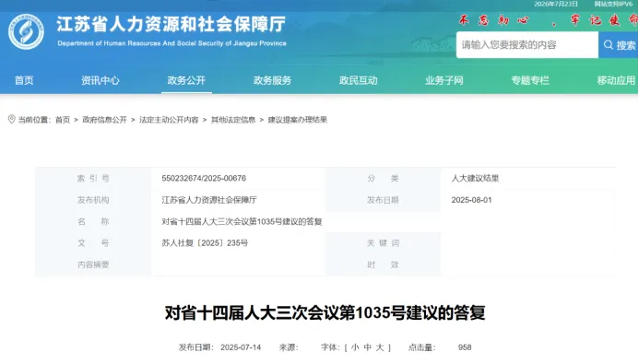Click document number 苏人社复〔2025〕235号
The image size is (639, 364).
click(205, 243)
